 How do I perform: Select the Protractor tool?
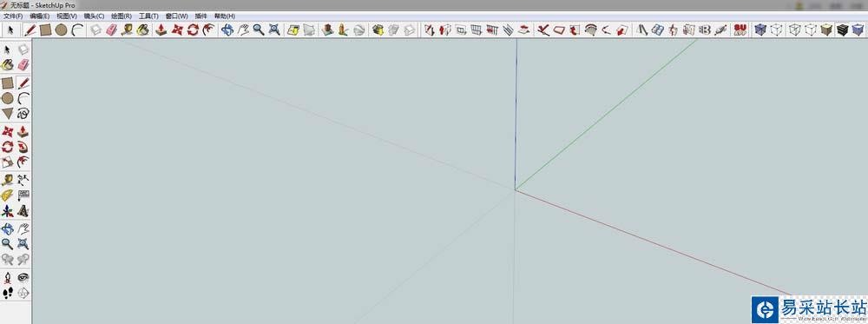click(7, 195)
